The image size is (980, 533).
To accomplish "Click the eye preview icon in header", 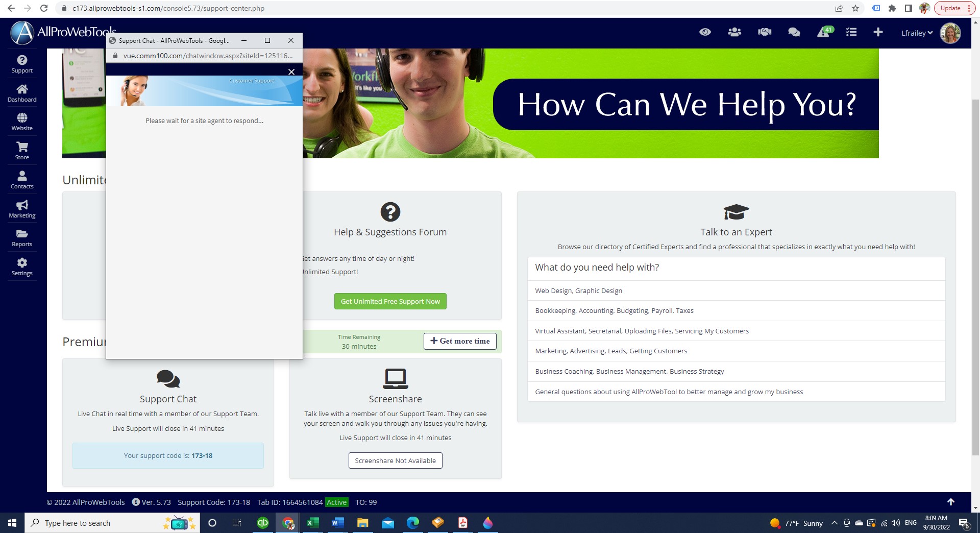I will [x=705, y=32].
